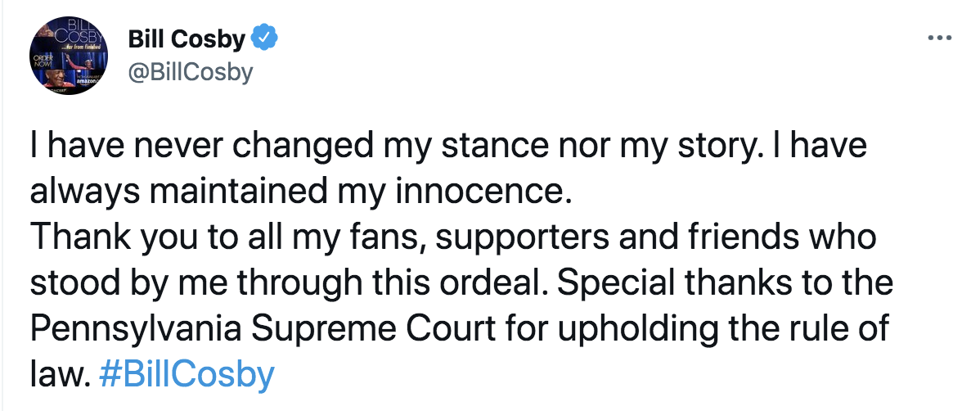Click the word 'law.' before the hashtag
This screenshot has width=980, height=411.
tap(58, 374)
